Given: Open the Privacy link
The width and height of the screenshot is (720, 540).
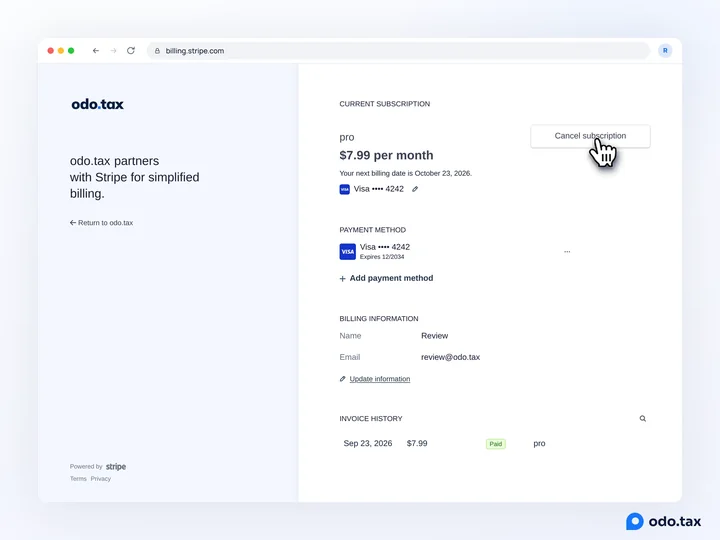Looking at the screenshot, I should coord(101,478).
